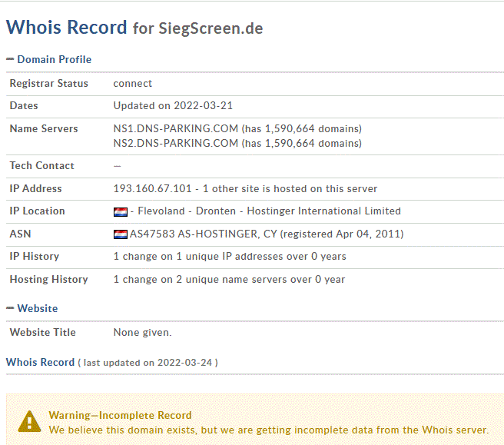Click the SiegScreen.de page title
The height and width of the screenshot is (445, 504).
click(x=211, y=28)
